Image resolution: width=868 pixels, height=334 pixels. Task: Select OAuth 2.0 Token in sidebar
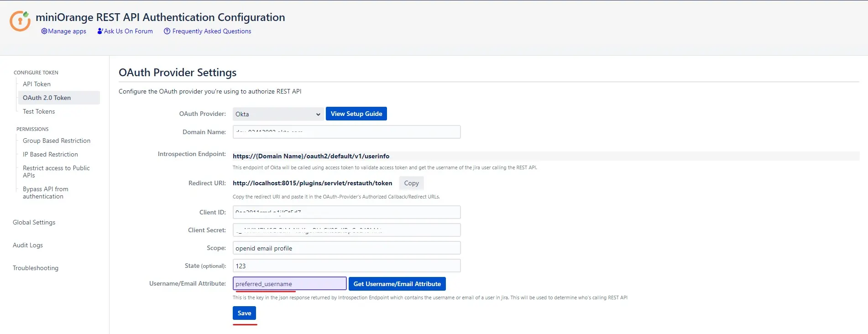click(59, 98)
